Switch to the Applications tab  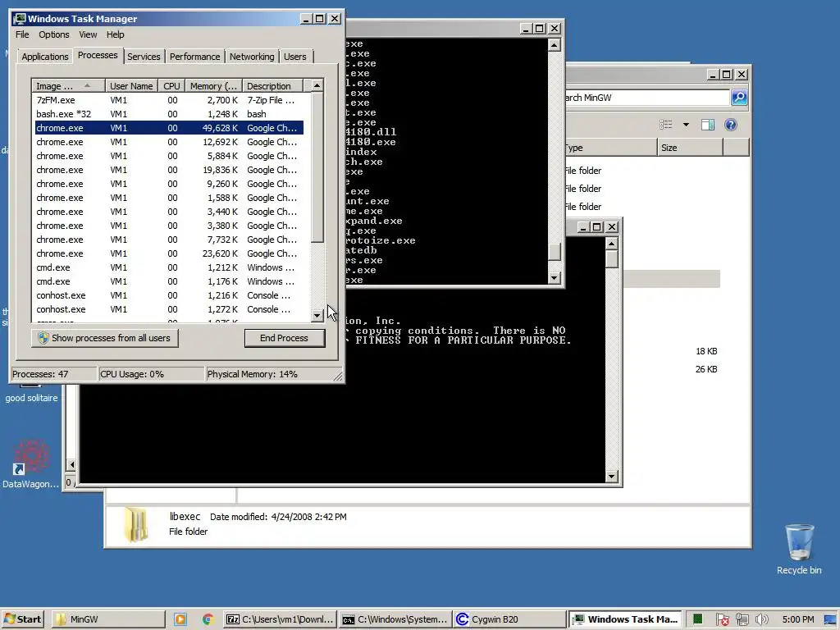45,57
